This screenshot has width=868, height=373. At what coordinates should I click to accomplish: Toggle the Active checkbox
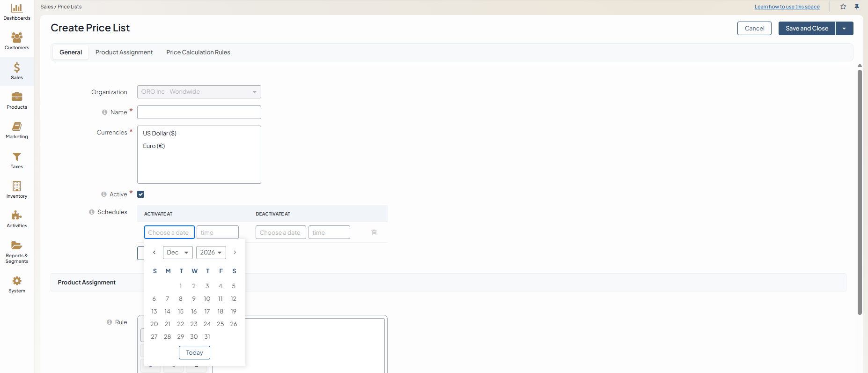pyautogui.click(x=141, y=194)
